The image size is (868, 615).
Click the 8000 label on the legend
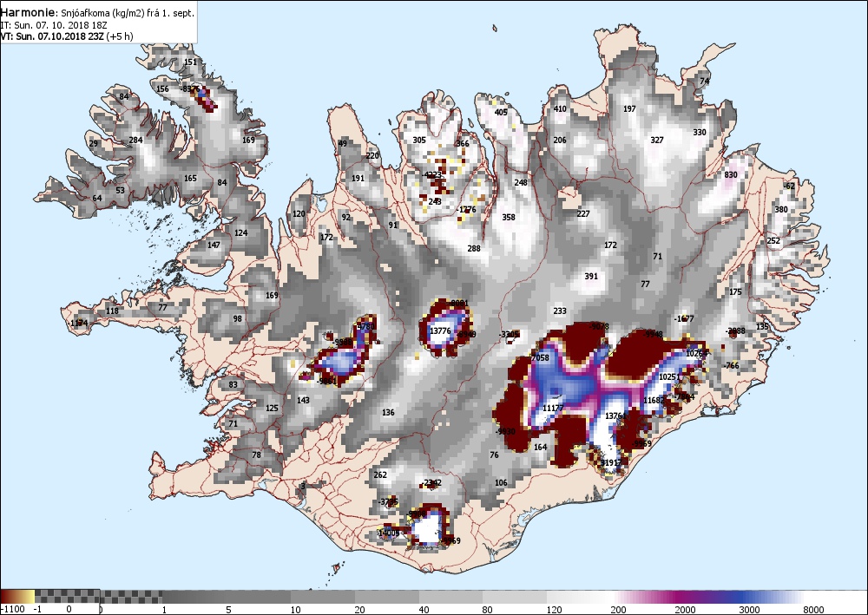[814, 610]
